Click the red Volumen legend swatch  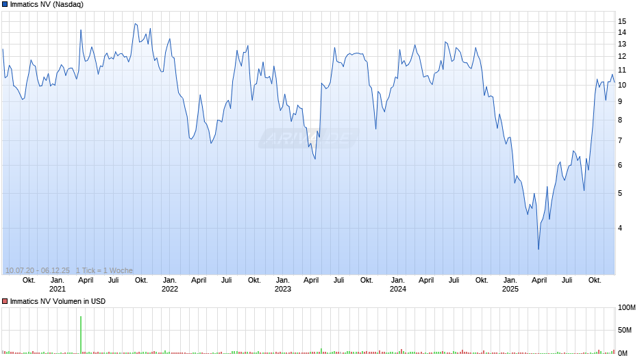[5, 301]
